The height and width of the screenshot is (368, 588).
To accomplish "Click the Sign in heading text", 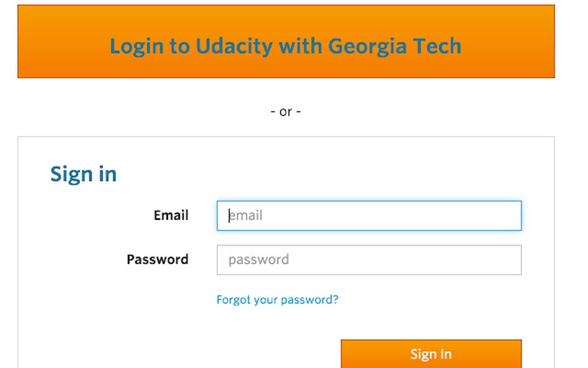I will click(x=84, y=174).
